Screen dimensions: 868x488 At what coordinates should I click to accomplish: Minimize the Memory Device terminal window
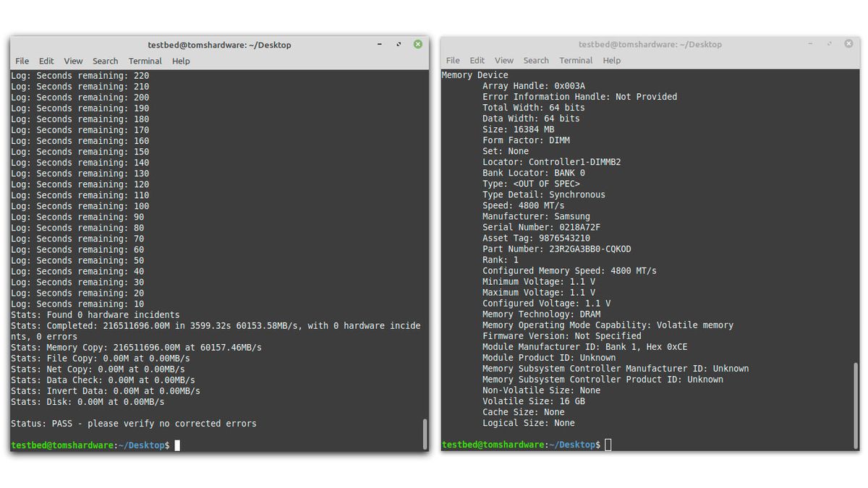[811, 44]
